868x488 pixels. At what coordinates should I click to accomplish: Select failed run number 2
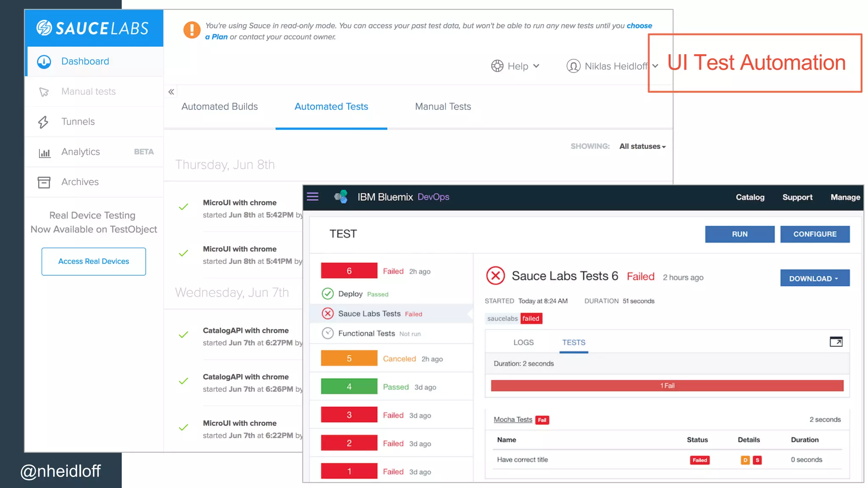point(349,443)
